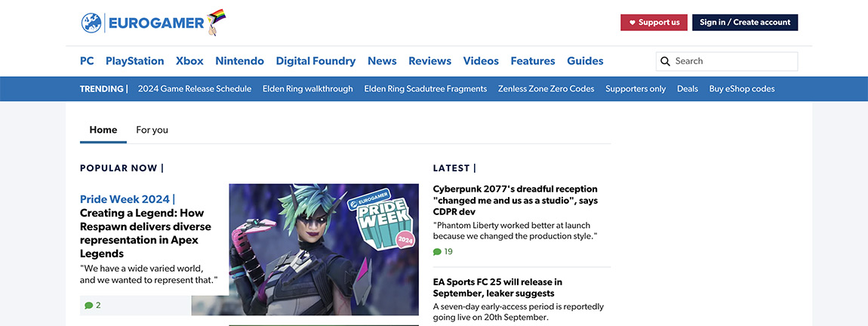Open the PlayStation section
The height and width of the screenshot is (326, 868).
point(134,61)
